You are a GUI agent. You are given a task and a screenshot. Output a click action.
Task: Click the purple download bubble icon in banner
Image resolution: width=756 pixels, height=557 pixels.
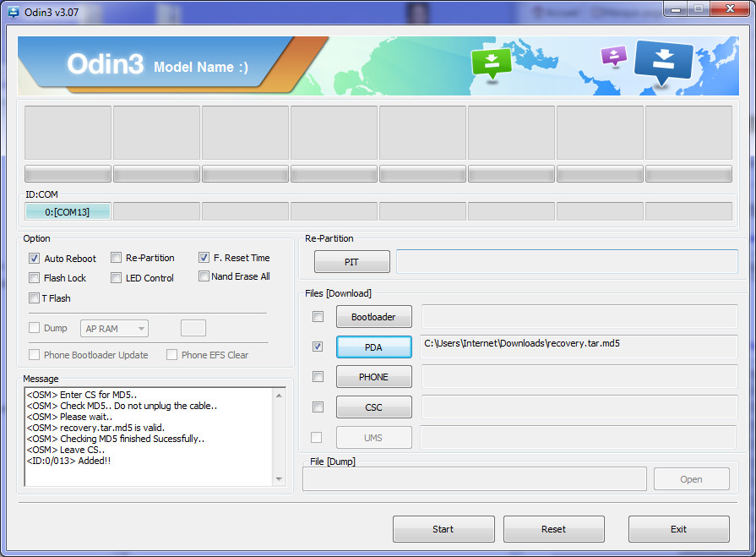(614, 56)
